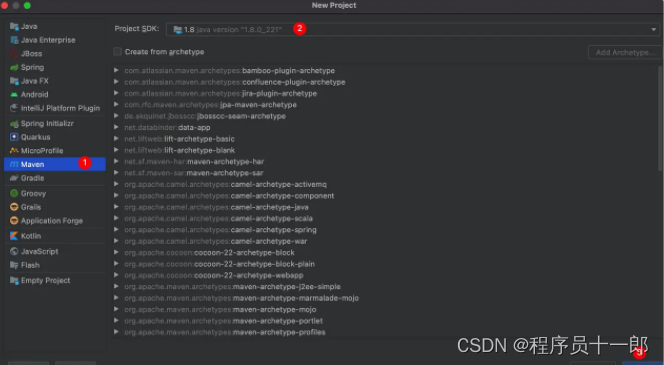This screenshot has width=664, height=365.
Task: Select camel-archetype-component row
Action: 384,196
